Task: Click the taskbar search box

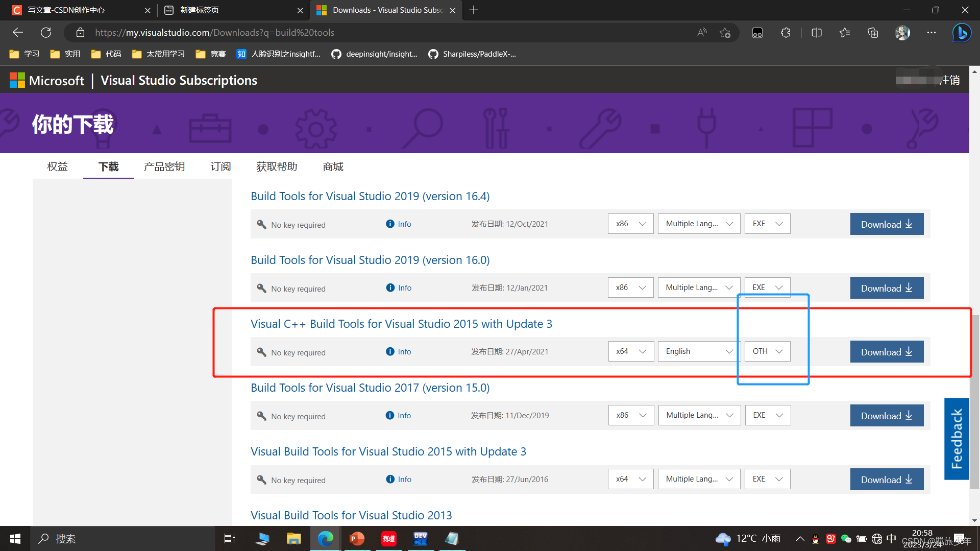Action: pos(122,539)
